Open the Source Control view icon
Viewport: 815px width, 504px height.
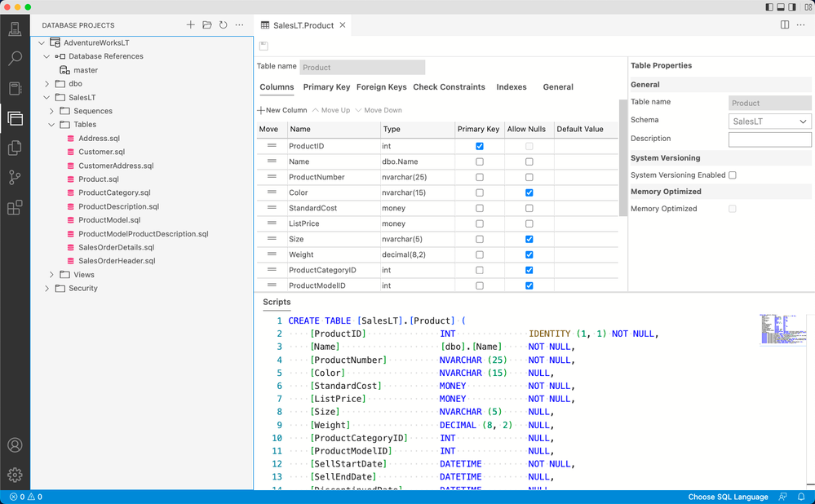[15, 178]
